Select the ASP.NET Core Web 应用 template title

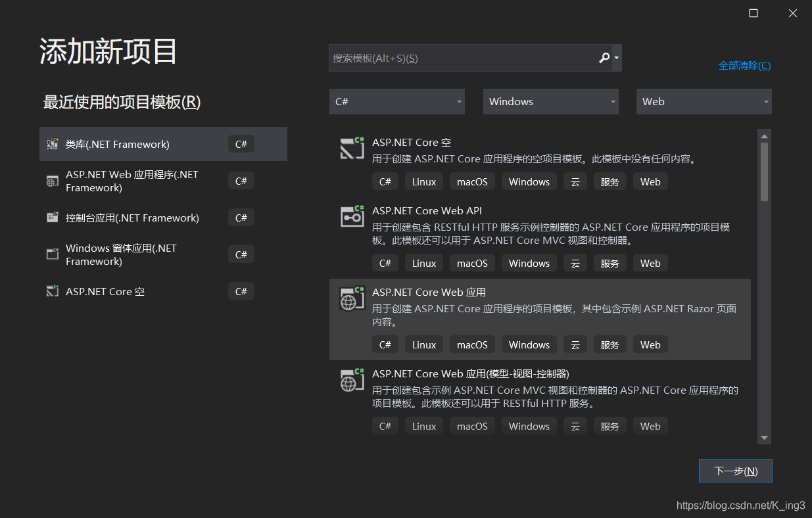point(429,292)
